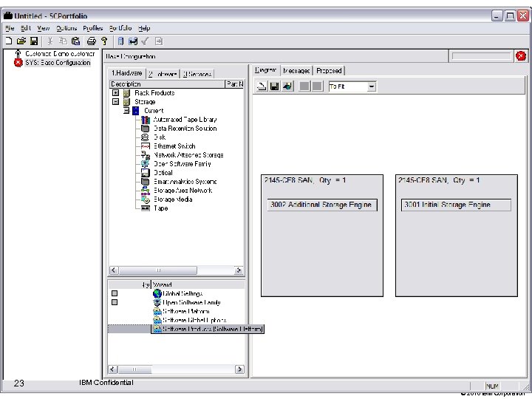Screen dimensions: 532x399
Task: Click the Save diskette toolbar icon
Action: tap(34, 41)
